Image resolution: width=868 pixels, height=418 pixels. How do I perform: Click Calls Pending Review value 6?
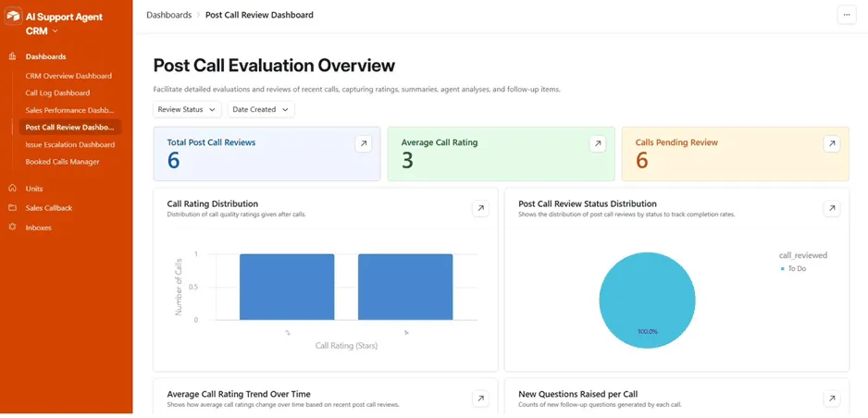pyautogui.click(x=641, y=161)
